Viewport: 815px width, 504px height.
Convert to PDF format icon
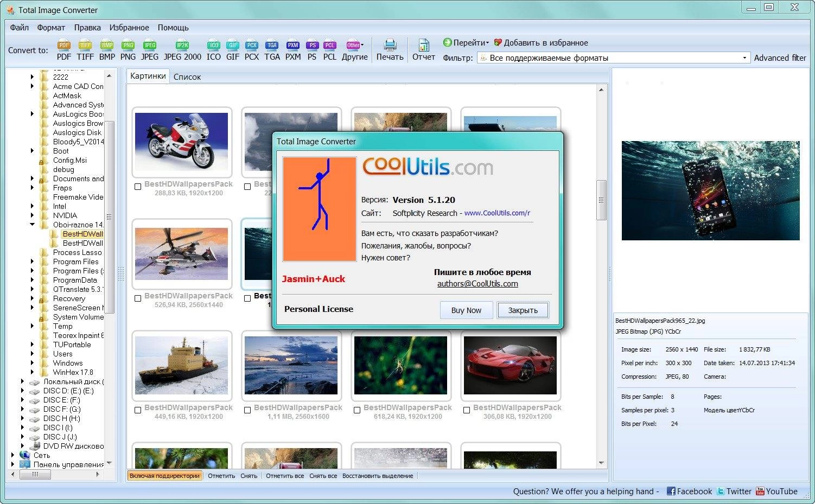point(64,49)
